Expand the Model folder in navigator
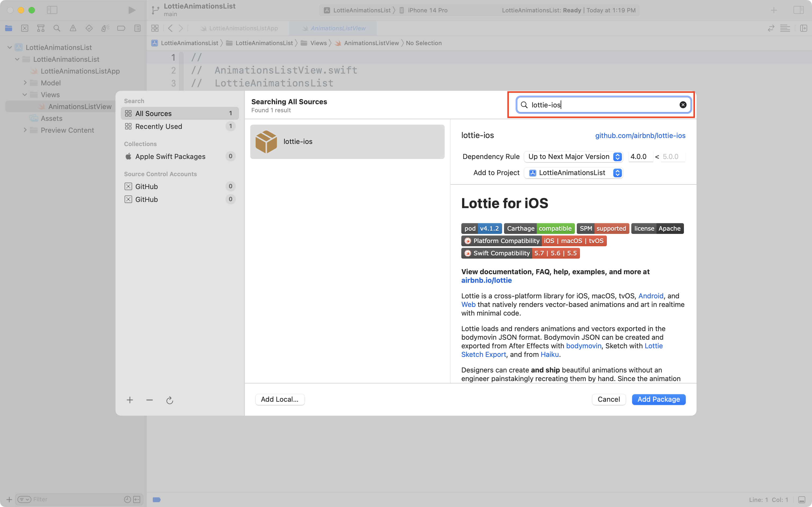This screenshot has width=812, height=507. click(x=25, y=83)
